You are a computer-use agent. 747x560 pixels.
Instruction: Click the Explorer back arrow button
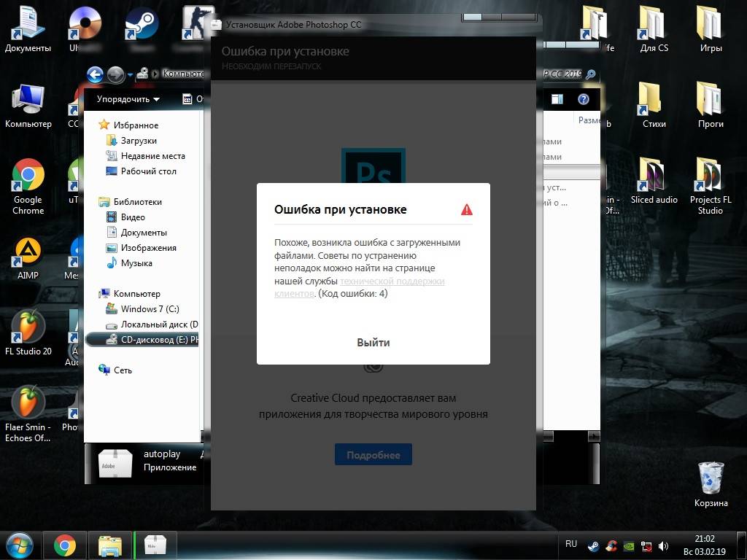[x=95, y=74]
